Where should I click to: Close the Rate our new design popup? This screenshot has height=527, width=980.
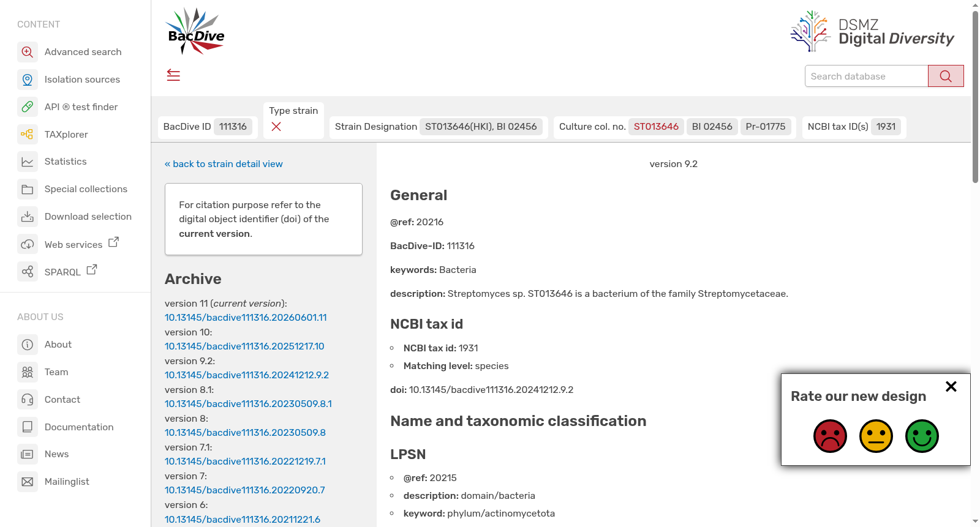coord(951,386)
